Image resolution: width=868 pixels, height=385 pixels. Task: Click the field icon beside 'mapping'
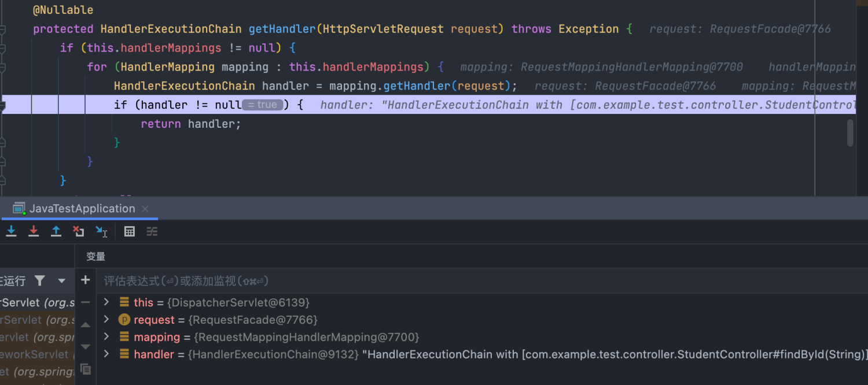(124, 337)
